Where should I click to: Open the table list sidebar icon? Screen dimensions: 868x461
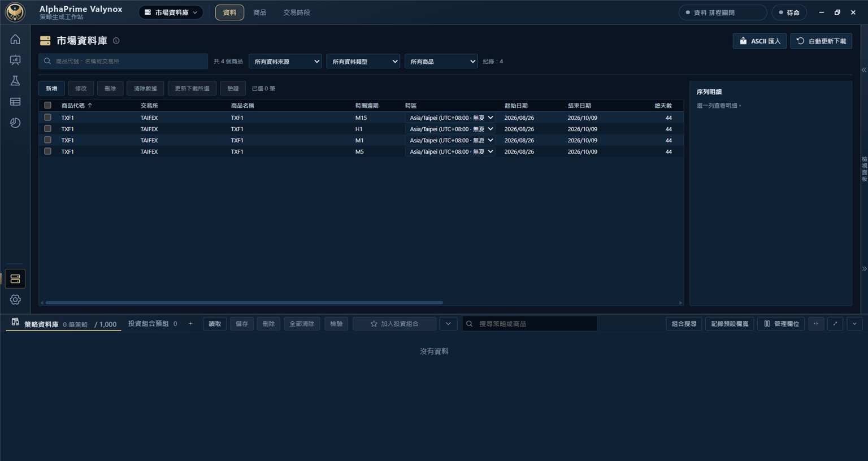coord(15,102)
